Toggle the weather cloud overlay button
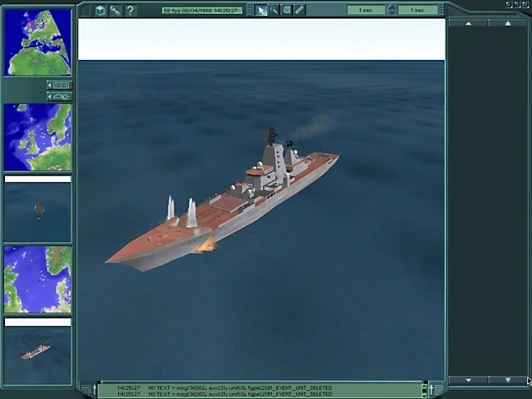The height and width of the screenshot is (399, 532). 60,96
